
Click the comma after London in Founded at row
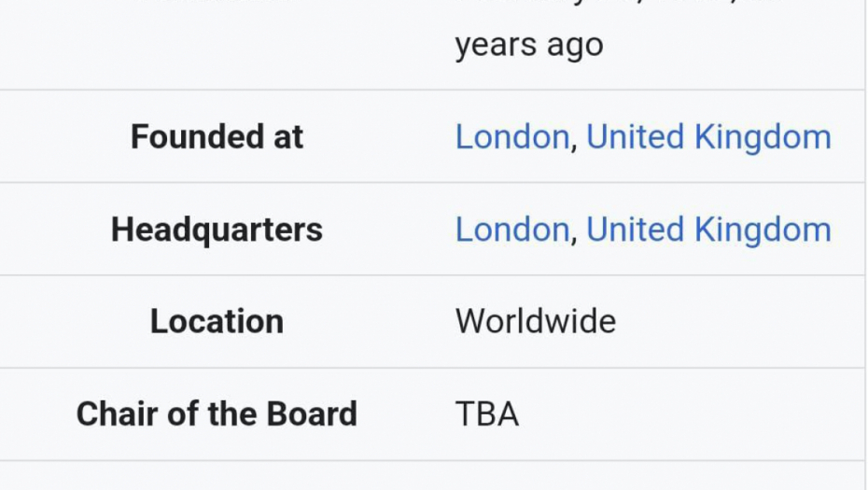(573, 142)
